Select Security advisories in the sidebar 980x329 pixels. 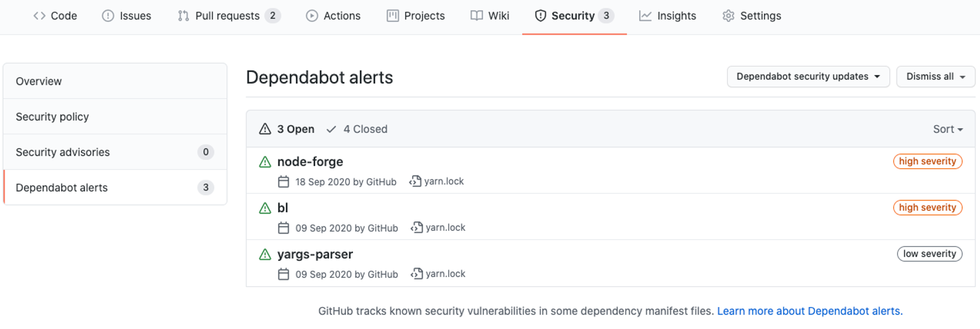(x=63, y=152)
